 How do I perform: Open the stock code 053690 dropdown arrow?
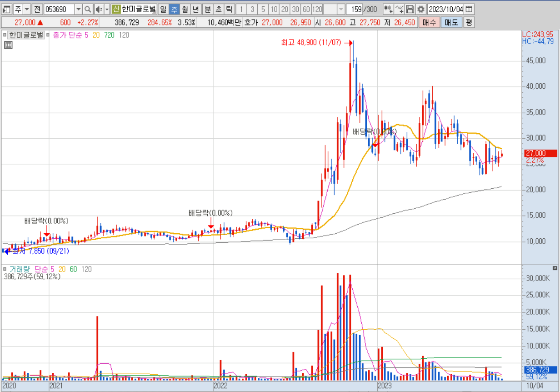tap(78, 9)
